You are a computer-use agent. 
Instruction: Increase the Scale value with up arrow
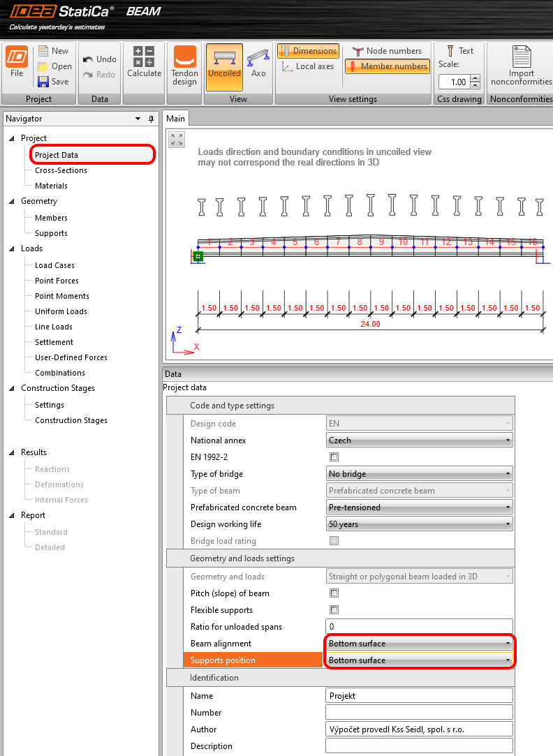click(475, 78)
